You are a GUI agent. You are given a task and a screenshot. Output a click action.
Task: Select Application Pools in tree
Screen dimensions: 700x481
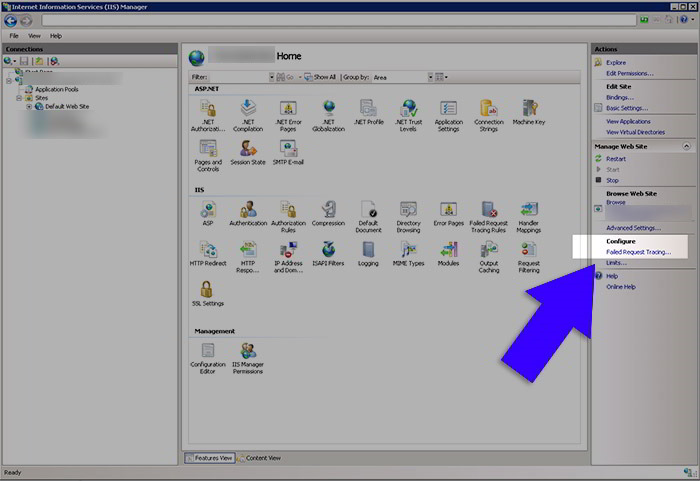[x=57, y=89]
